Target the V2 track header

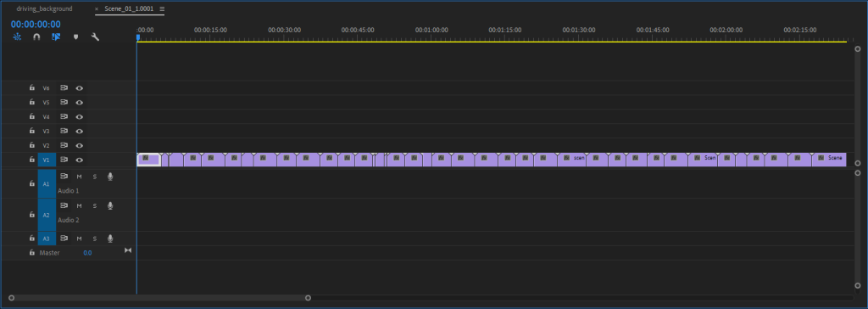[x=47, y=145]
